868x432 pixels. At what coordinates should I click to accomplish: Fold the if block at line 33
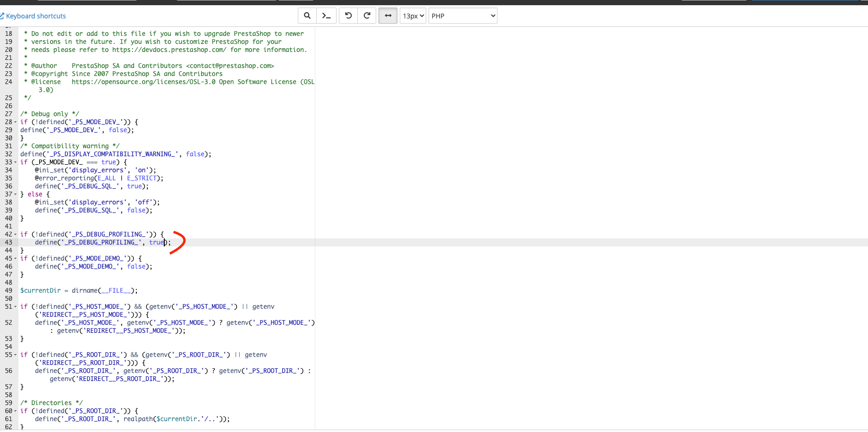[16, 162]
